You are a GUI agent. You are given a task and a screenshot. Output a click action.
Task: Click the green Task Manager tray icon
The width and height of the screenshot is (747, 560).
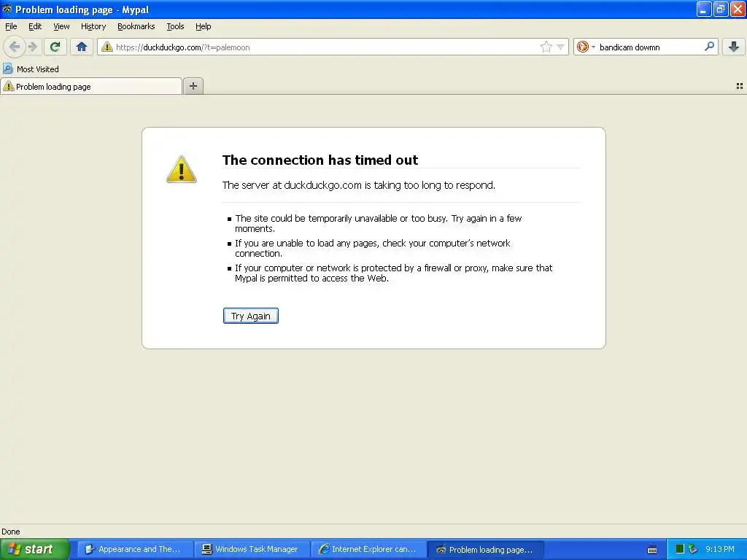[x=681, y=549]
